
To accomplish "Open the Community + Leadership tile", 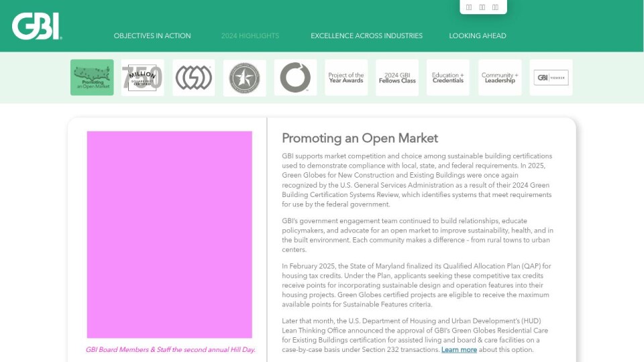I will click(x=500, y=78).
